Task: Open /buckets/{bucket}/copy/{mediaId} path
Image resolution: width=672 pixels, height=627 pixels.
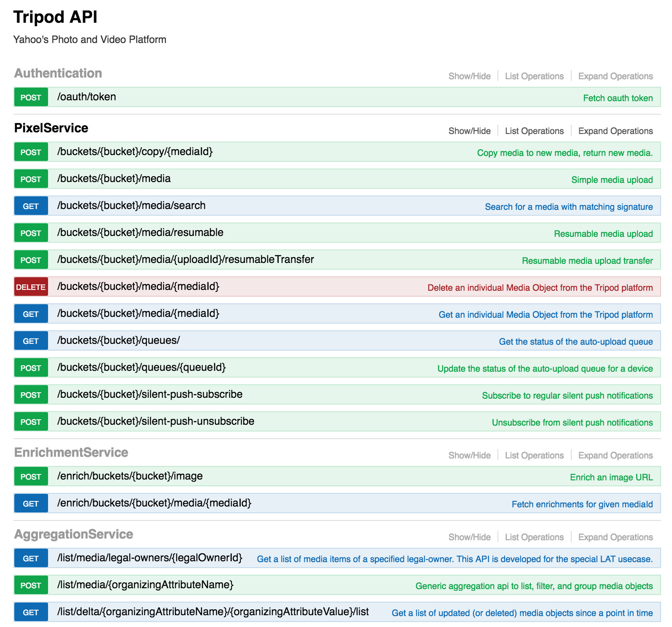Action: click(x=135, y=152)
